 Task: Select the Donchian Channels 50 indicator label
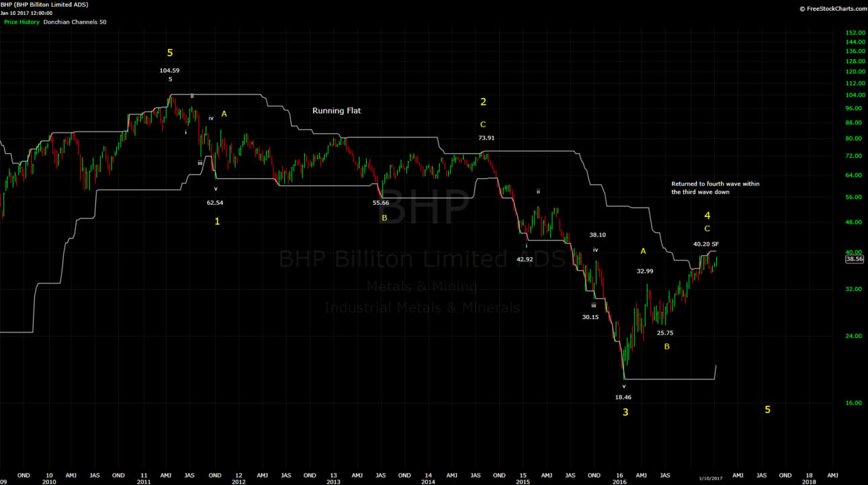(x=75, y=22)
